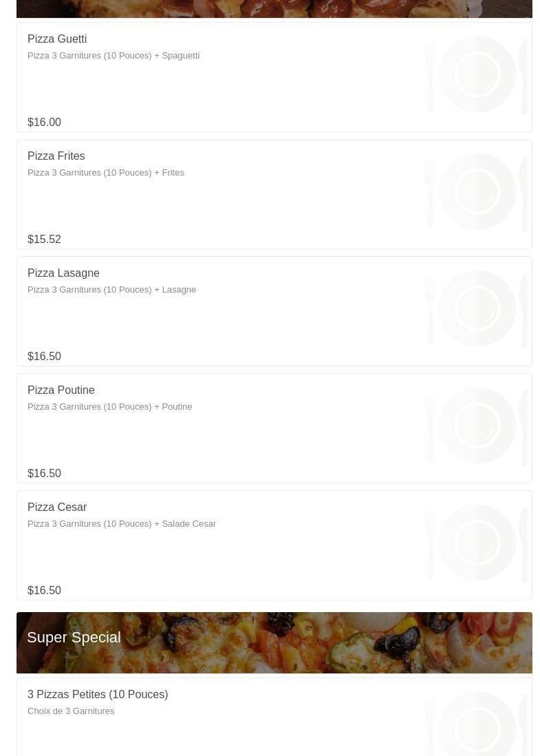Click the Super Special section banner
Viewport: 540px width, 756px height.
[x=274, y=642]
